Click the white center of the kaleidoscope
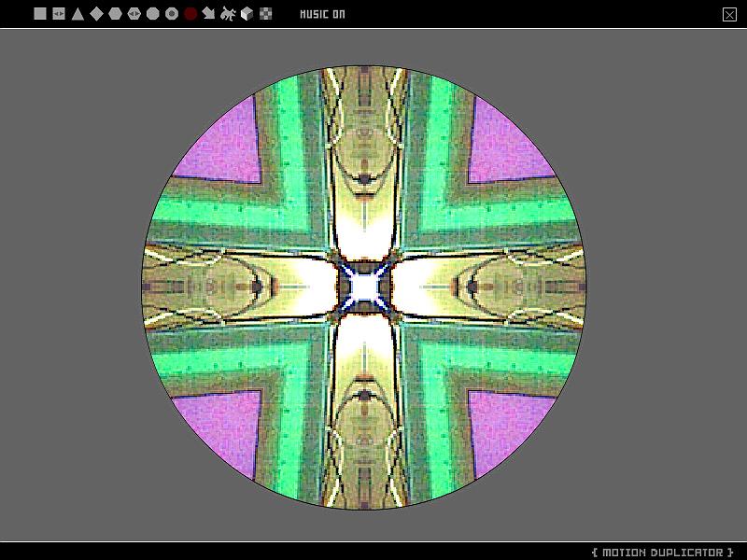The width and height of the screenshot is (747, 560). 364,287
